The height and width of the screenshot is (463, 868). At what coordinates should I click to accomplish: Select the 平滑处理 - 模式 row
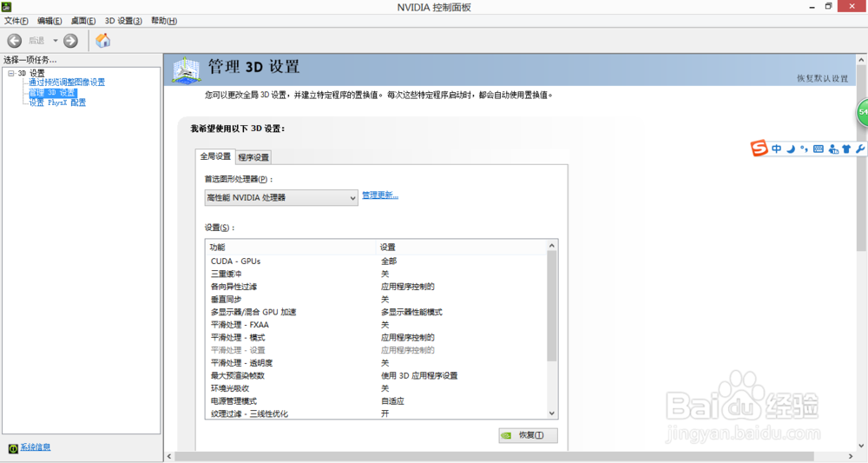(x=376, y=337)
